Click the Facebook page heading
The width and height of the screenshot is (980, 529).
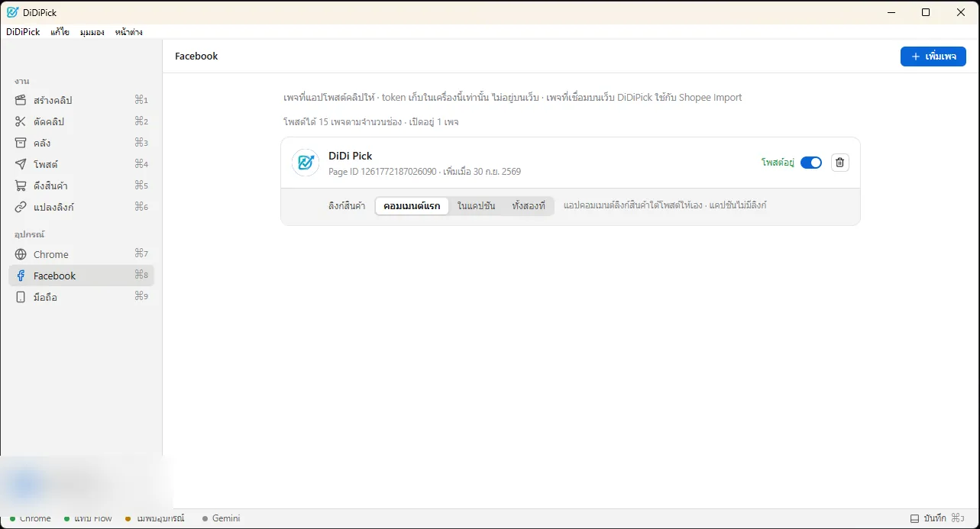[x=196, y=56]
